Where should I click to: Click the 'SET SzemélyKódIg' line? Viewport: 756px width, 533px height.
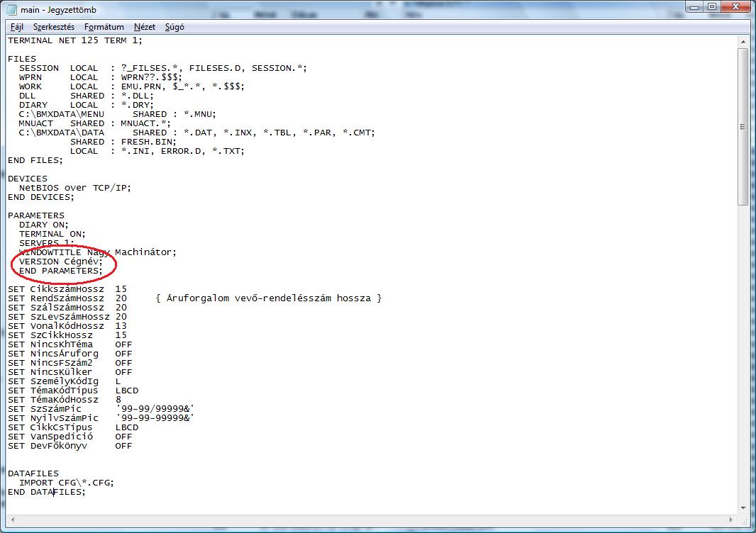tap(64, 381)
